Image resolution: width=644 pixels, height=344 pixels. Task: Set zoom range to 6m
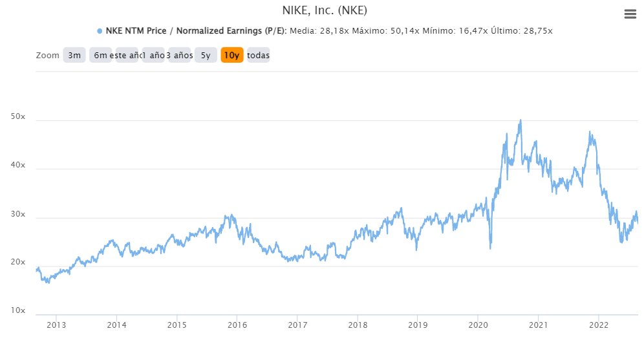(101, 55)
